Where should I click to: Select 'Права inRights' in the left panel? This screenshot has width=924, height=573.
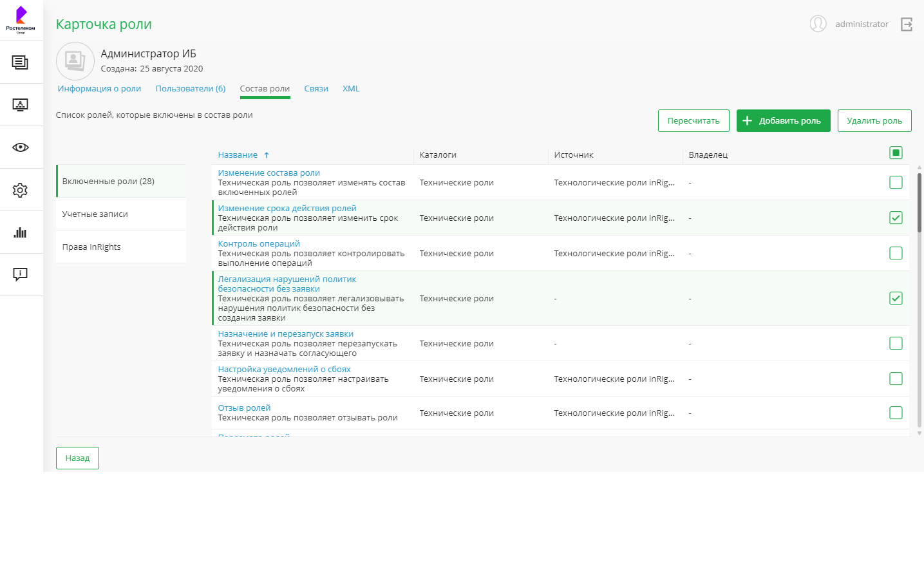point(91,247)
